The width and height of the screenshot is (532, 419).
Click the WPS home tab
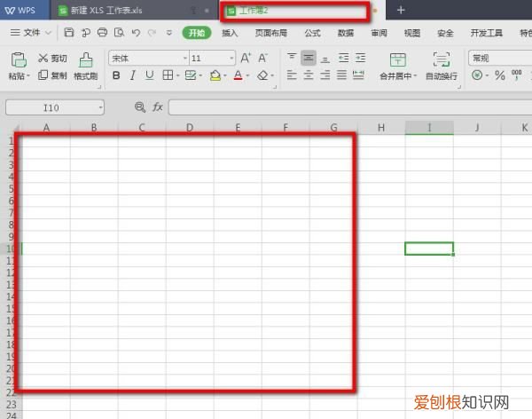coord(25,10)
